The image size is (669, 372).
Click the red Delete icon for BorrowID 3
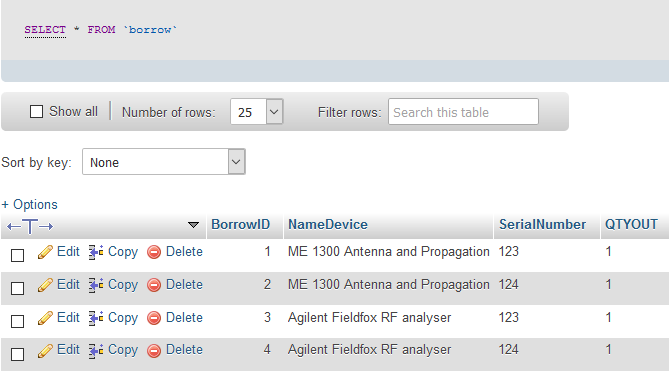pyautogui.click(x=154, y=318)
